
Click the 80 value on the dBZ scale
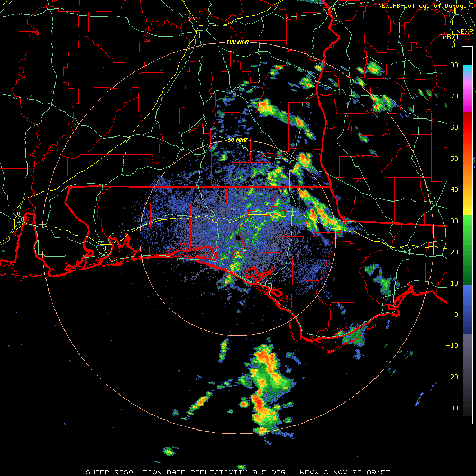click(x=454, y=65)
